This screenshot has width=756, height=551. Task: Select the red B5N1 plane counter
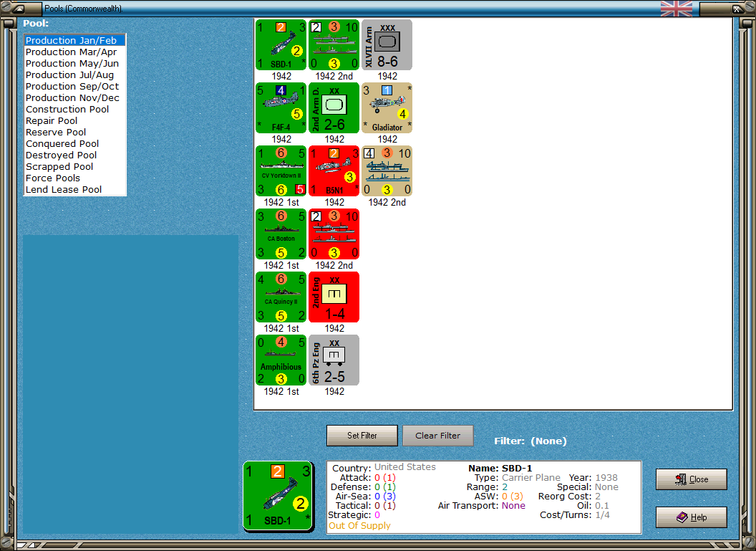(x=334, y=171)
